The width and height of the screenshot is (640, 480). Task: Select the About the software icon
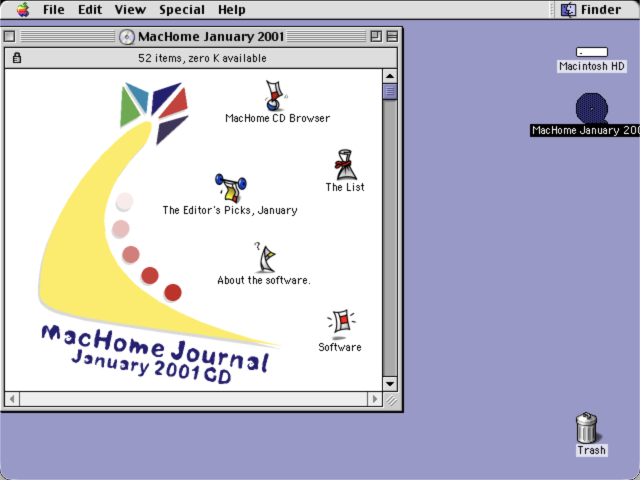click(x=264, y=258)
